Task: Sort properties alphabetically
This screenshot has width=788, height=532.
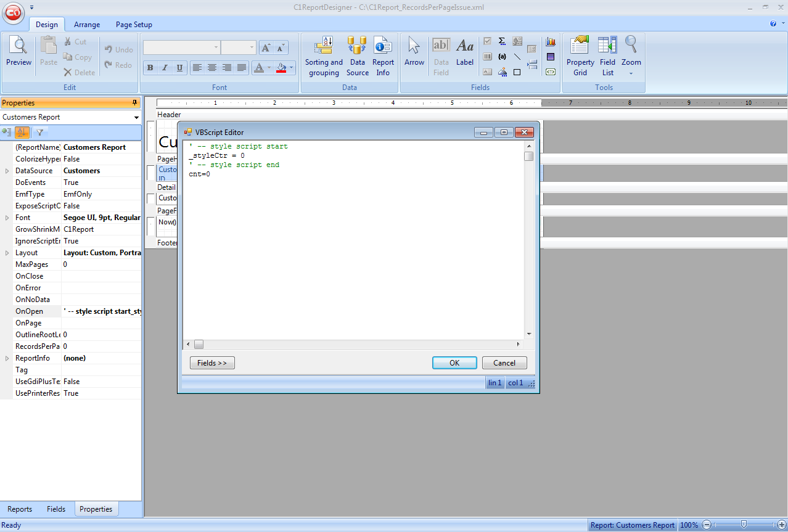Action: click(22, 132)
